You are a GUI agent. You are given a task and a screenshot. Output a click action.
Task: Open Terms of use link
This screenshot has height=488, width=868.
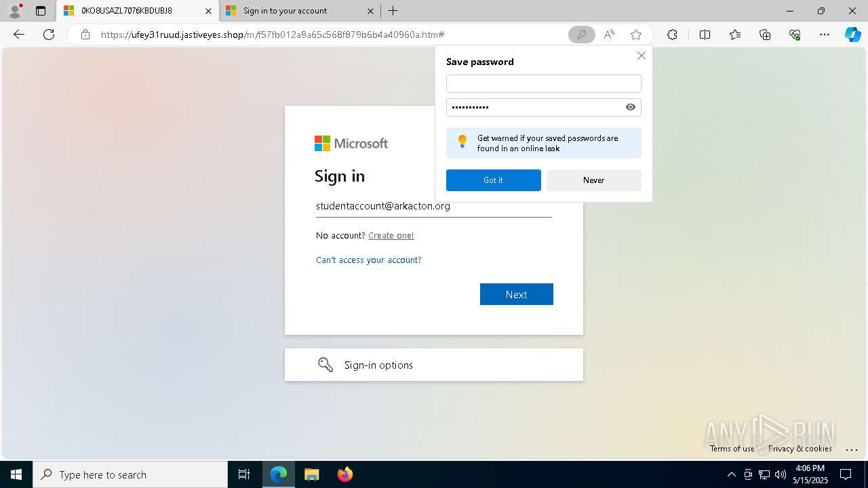click(732, 449)
